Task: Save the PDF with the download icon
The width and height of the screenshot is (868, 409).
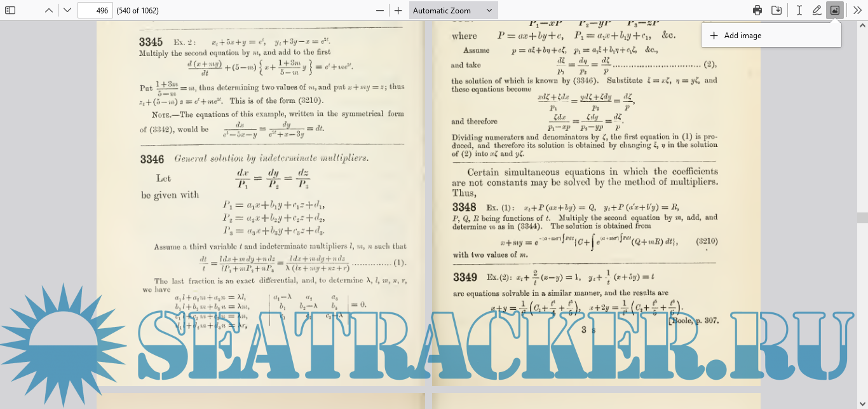Action: (x=776, y=10)
